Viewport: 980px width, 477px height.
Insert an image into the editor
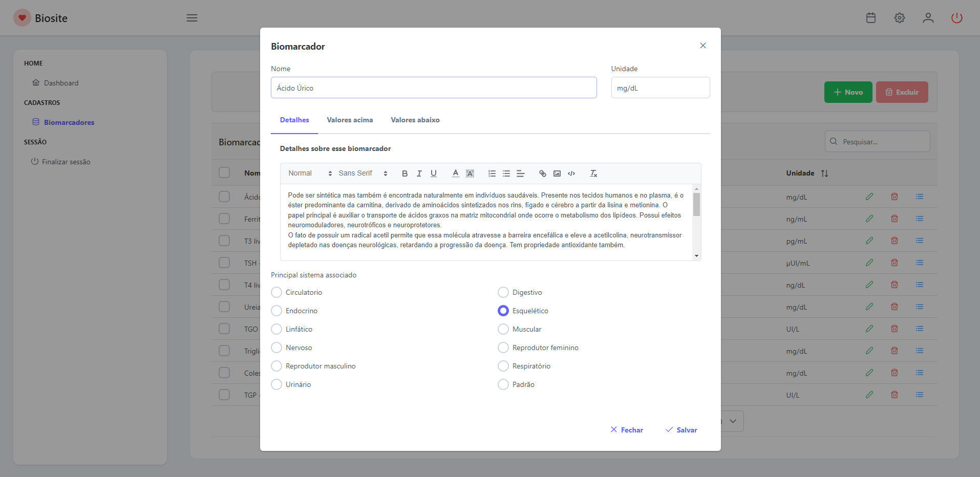(557, 174)
